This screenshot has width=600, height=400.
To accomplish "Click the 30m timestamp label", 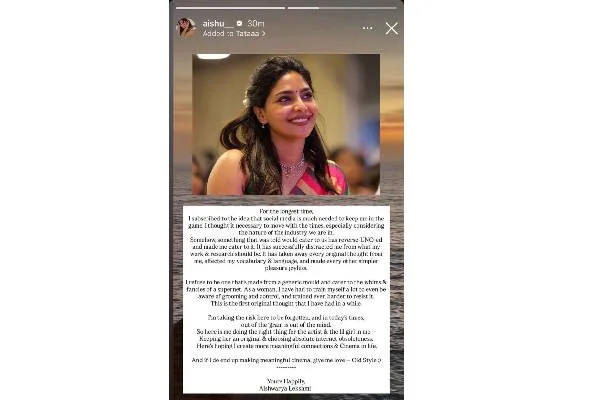I will click(x=256, y=23).
